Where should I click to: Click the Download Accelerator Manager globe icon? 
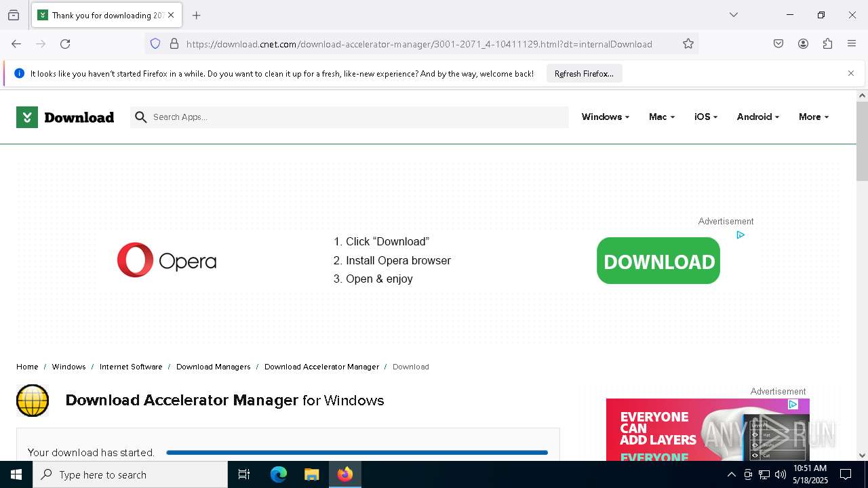click(x=33, y=401)
